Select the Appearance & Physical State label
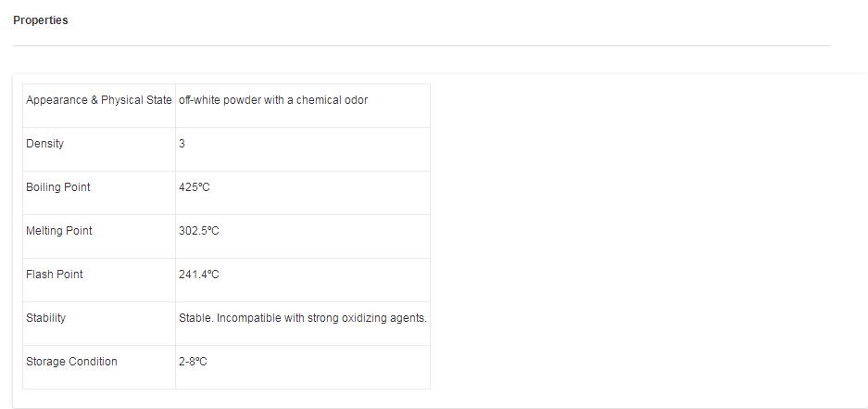 (99, 100)
